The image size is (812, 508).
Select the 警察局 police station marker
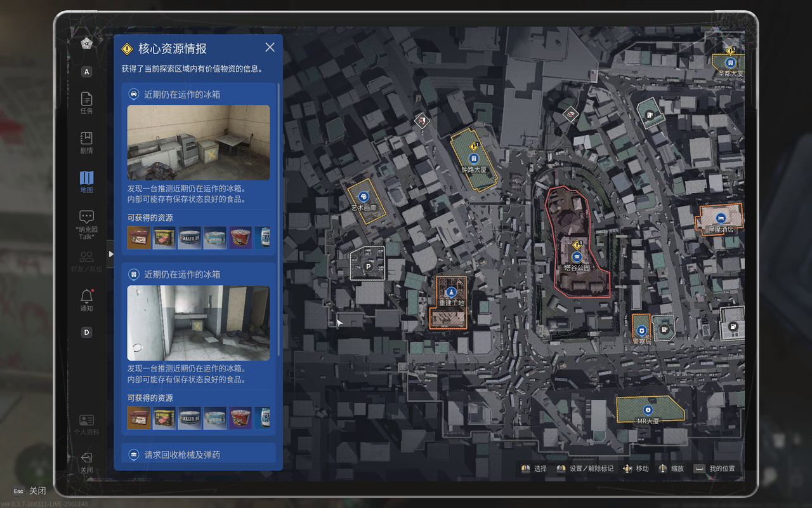[x=641, y=330]
